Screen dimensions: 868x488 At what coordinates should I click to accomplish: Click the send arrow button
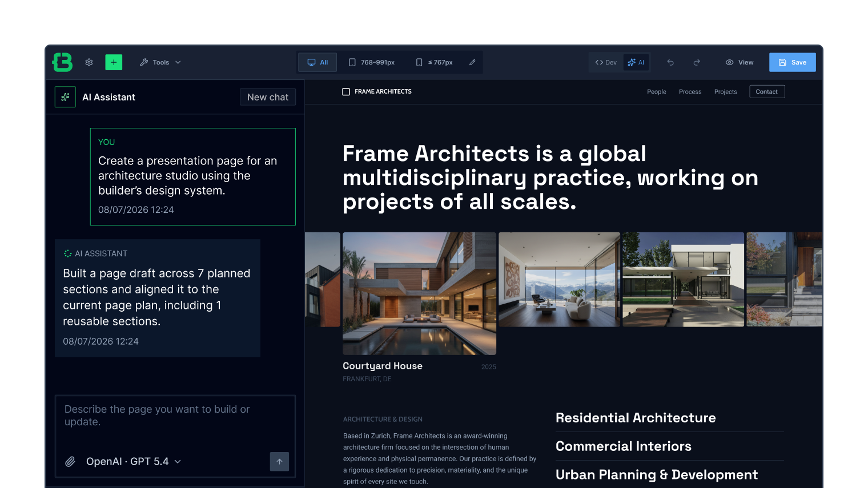(x=279, y=461)
